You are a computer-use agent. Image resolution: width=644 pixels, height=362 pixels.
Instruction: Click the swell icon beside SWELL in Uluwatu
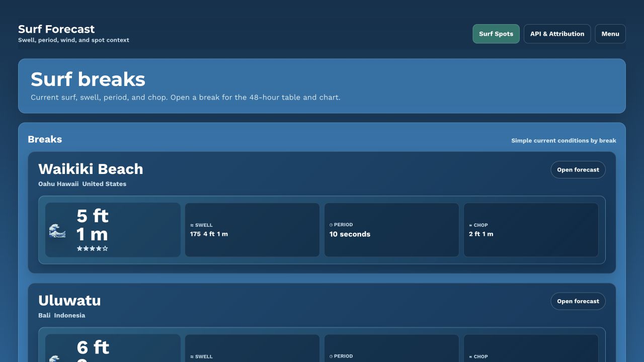(x=192, y=356)
